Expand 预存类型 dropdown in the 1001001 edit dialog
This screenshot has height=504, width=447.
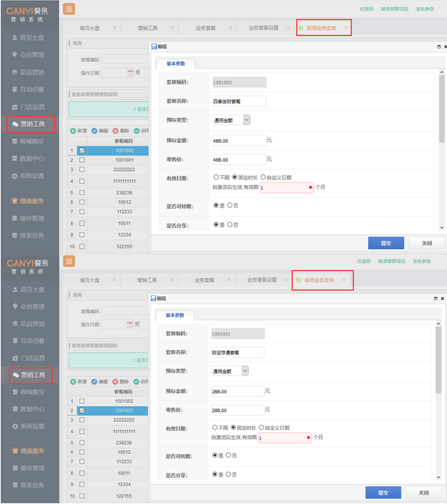click(x=245, y=371)
